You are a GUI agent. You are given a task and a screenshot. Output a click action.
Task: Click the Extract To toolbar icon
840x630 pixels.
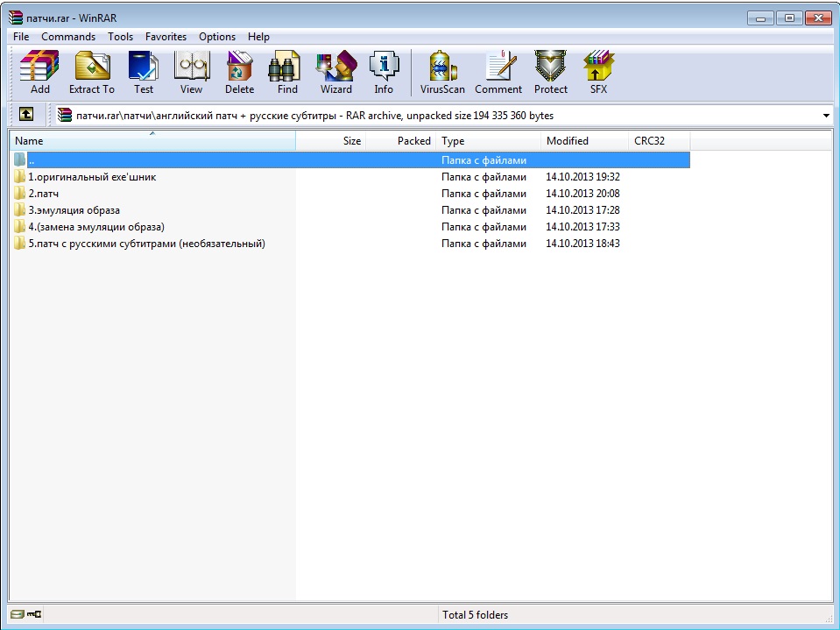click(x=92, y=72)
